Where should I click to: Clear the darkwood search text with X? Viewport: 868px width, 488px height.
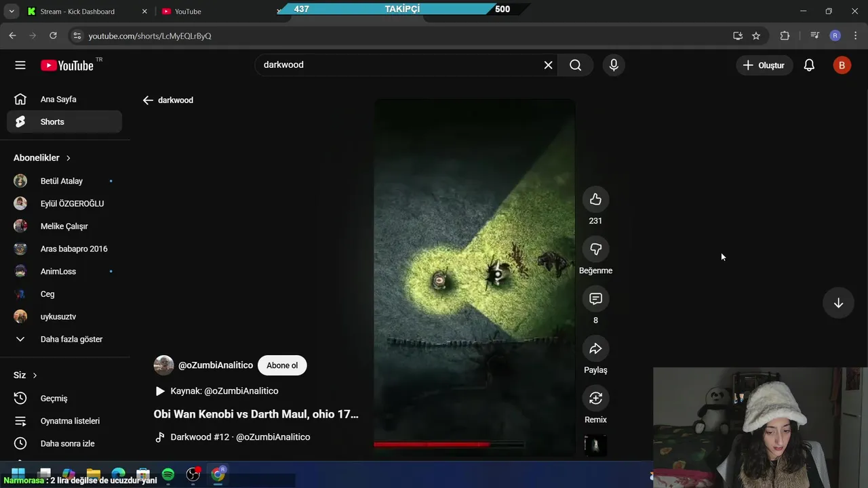point(548,65)
